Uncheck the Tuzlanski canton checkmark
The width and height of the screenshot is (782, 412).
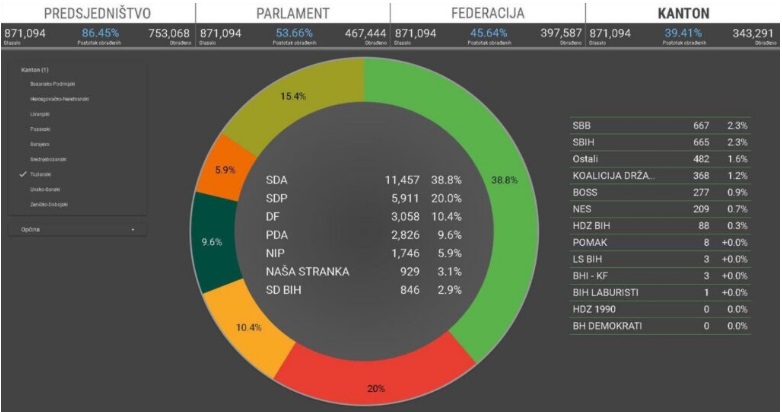(23, 175)
